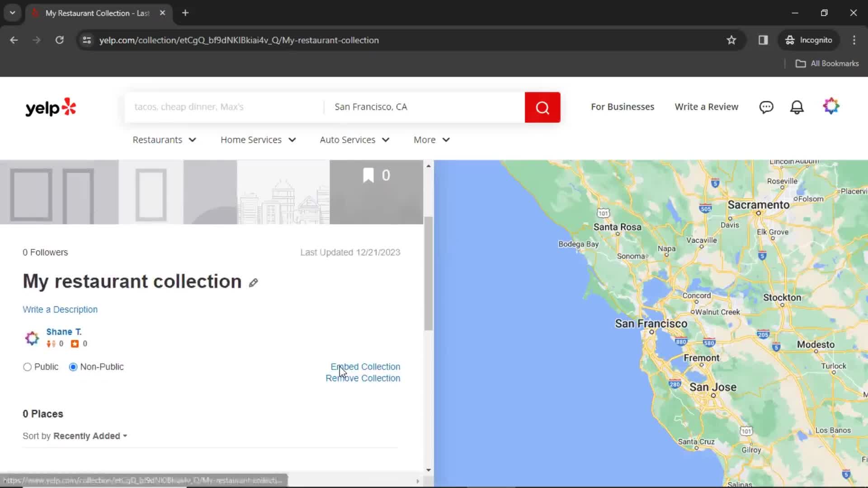Click the My restaurant collection title
The height and width of the screenshot is (488, 868).
(x=132, y=282)
